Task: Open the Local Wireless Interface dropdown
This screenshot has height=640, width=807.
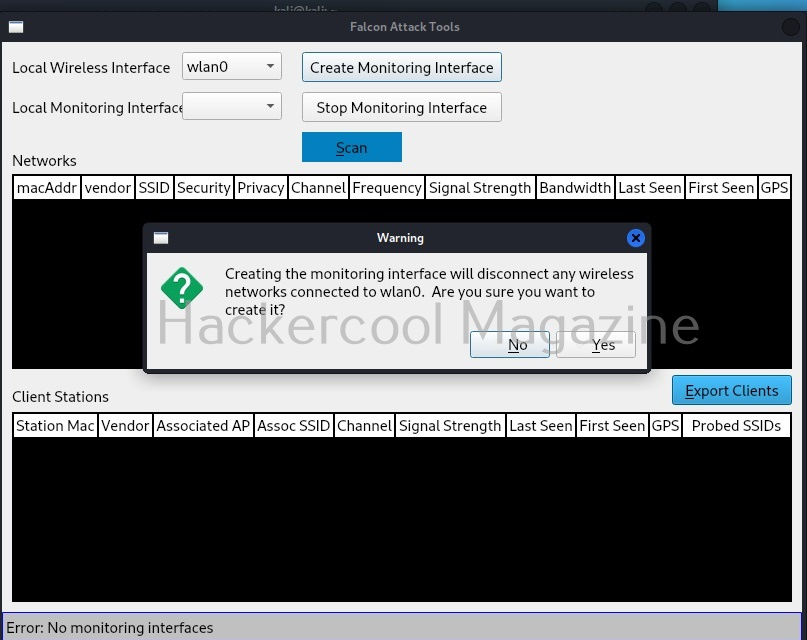Action: coord(232,66)
